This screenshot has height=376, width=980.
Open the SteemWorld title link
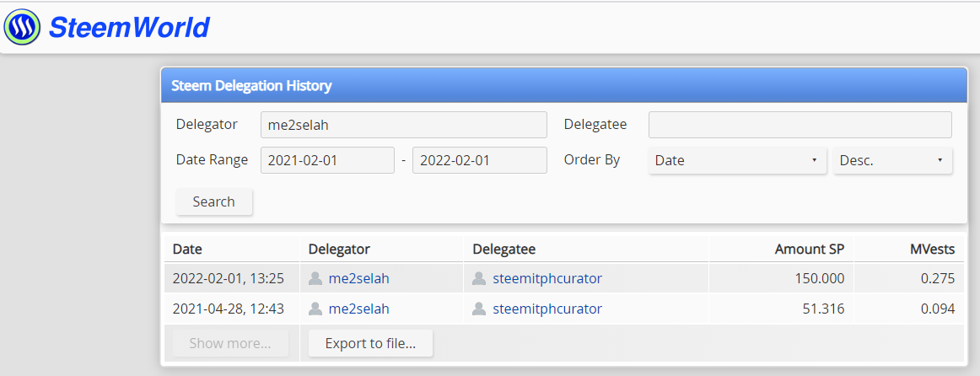pos(129,28)
